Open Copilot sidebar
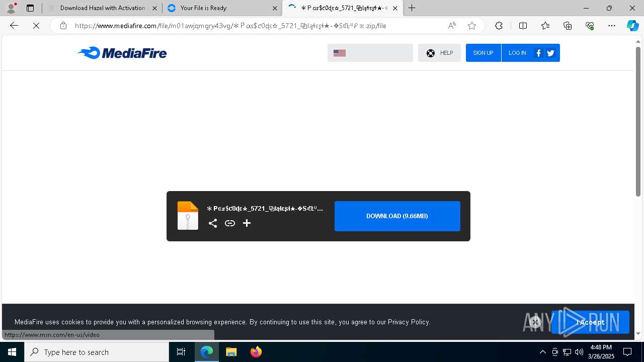The height and width of the screenshot is (362, 644). click(632, 26)
